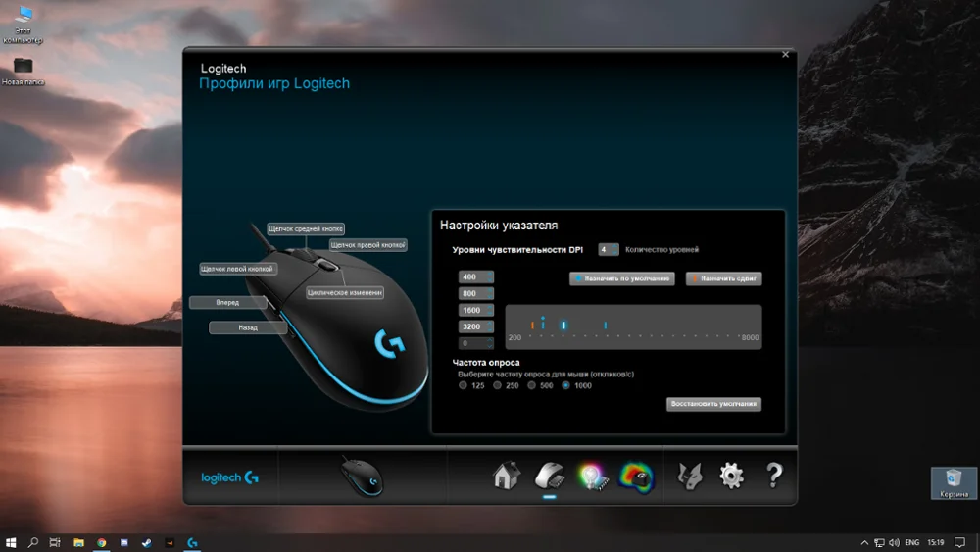Click 'Назначить по умолчанию' button
The image size is (980, 552).
pyautogui.click(x=622, y=278)
